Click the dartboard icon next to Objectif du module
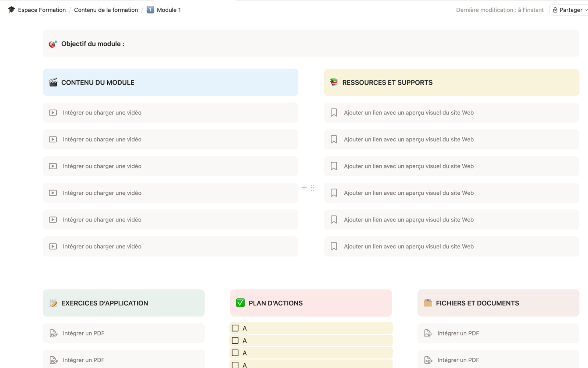Viewport: 588px width, 368px height. [x=53, y=43]
